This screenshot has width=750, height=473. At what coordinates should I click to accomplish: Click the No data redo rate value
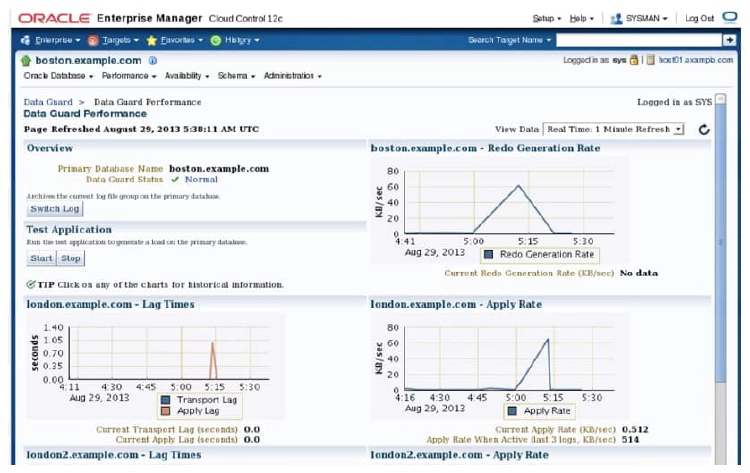tap(639, 273)
